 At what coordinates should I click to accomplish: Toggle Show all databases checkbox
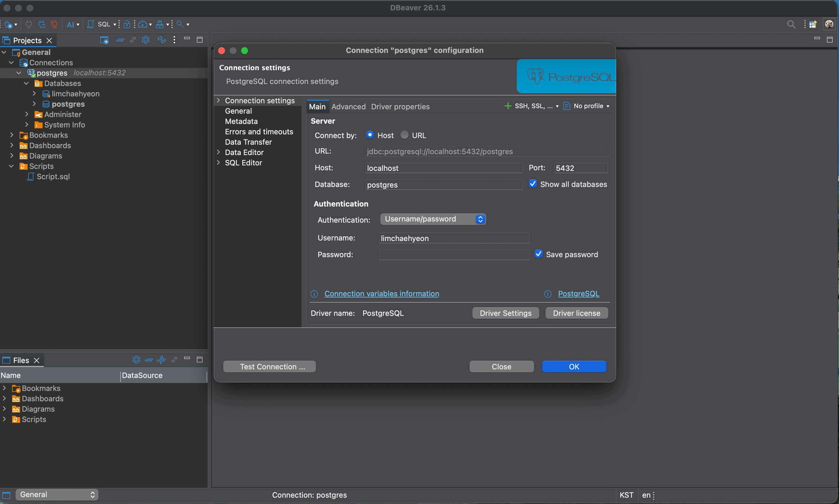click(x=533, y=184)
